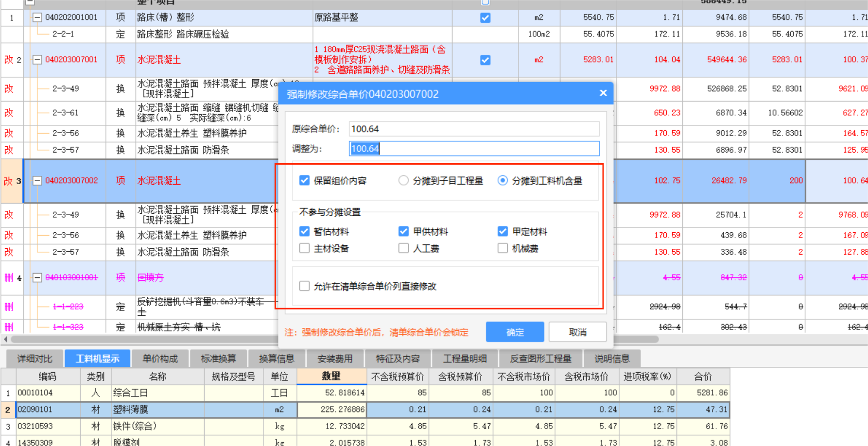Select the 分摊到子目工程量 radio option

[403, 181]
